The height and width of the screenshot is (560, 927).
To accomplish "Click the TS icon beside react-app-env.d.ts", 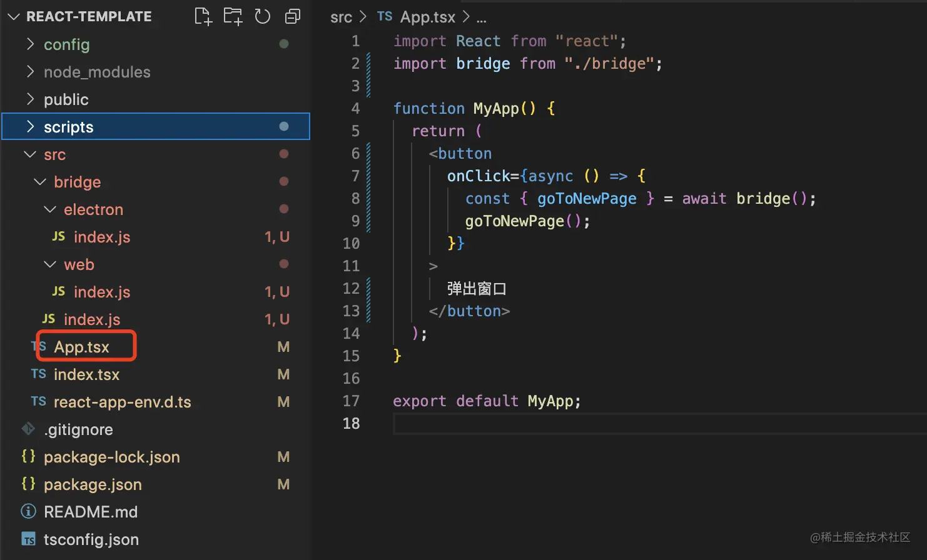I will click(39, 401).
